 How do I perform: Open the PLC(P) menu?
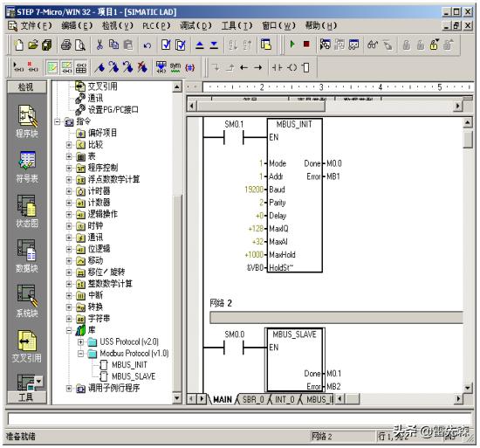coord(156,25)
